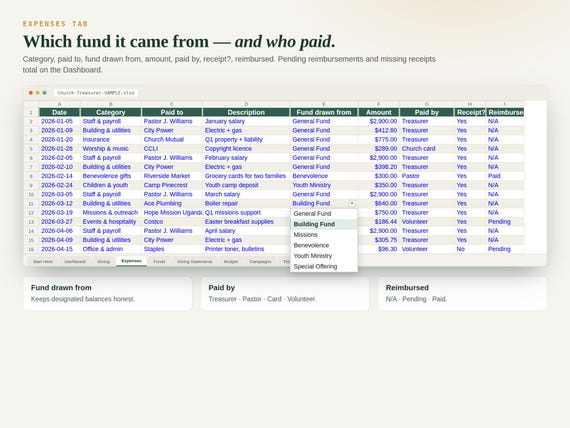Switch to the Giving Statements sheet tab

click(x=194, y=261)
